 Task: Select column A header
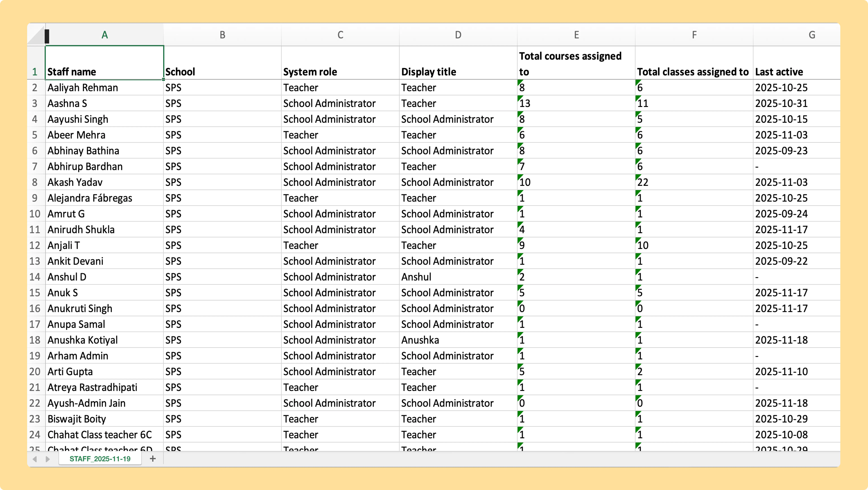(x=104, y=35)
